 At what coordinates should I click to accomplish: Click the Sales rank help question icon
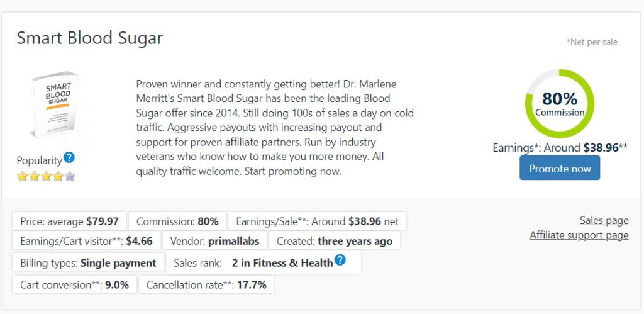click(340, 260)
